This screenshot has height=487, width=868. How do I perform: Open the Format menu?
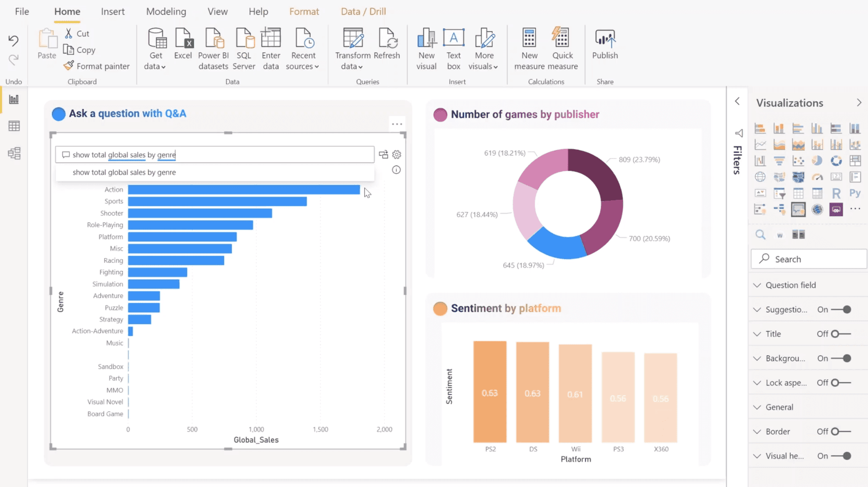[304, 11]
